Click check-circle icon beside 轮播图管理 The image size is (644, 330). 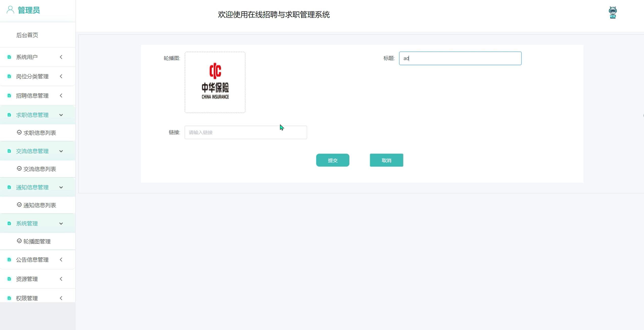point(19,241)
